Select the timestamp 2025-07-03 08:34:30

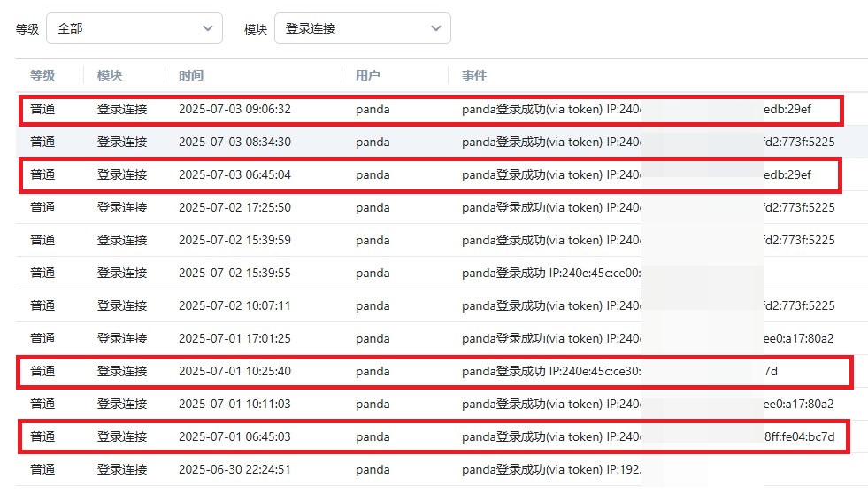234,142
